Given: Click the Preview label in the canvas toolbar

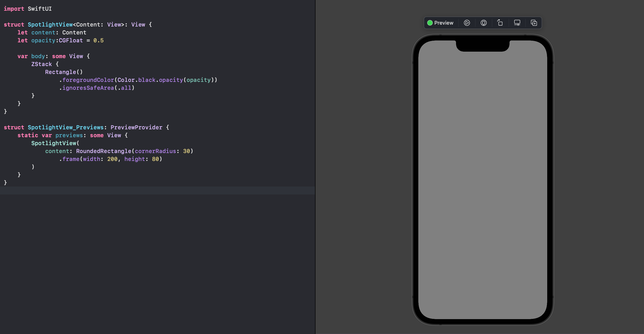Looking at the screenshot, I should pos(444,23).
